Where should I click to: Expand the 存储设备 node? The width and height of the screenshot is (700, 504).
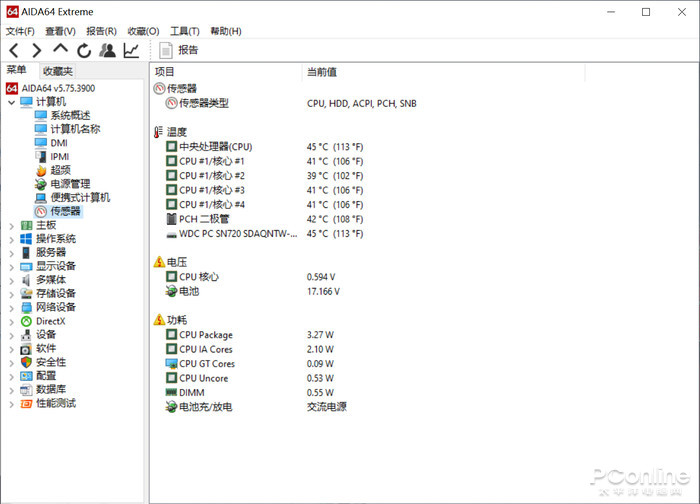point(12,295)
